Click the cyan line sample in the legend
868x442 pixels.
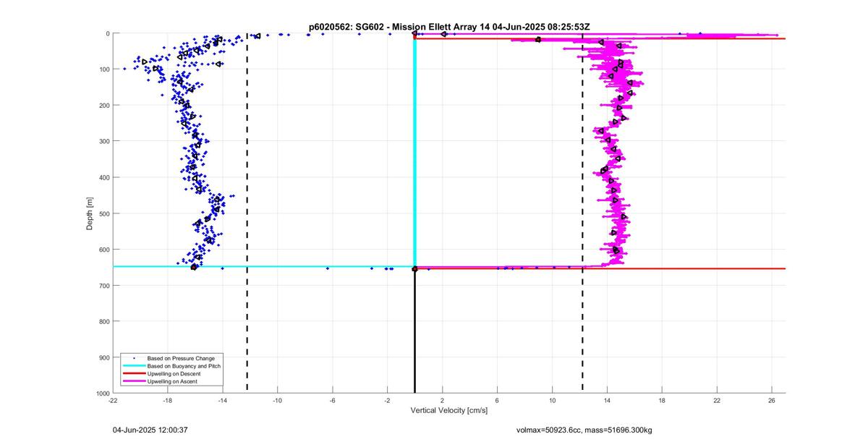pos(134,366)
